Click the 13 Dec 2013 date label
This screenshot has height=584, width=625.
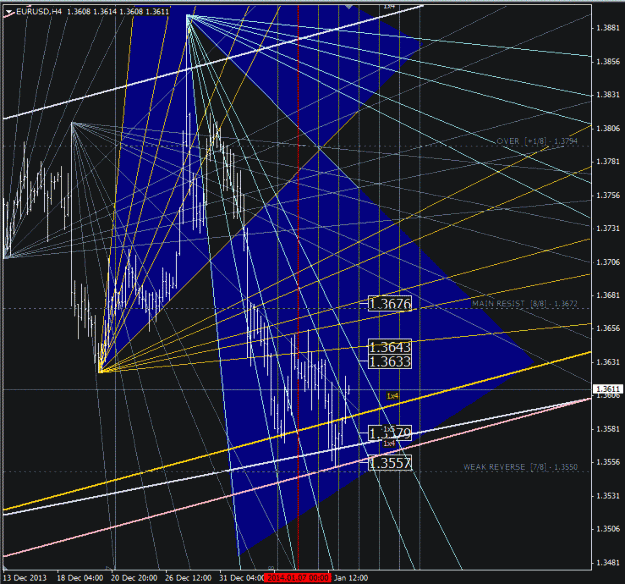pyautogui.click(x=25, y=578)
